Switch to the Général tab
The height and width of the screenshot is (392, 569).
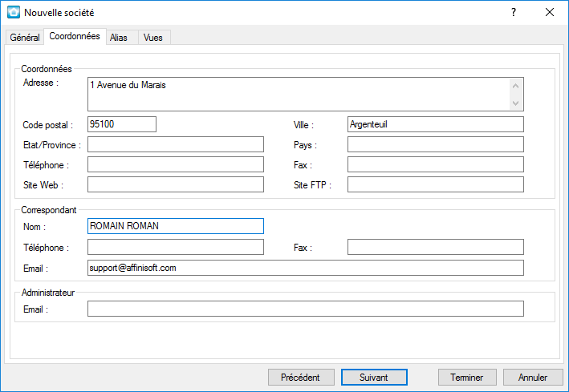click(25, 38)
